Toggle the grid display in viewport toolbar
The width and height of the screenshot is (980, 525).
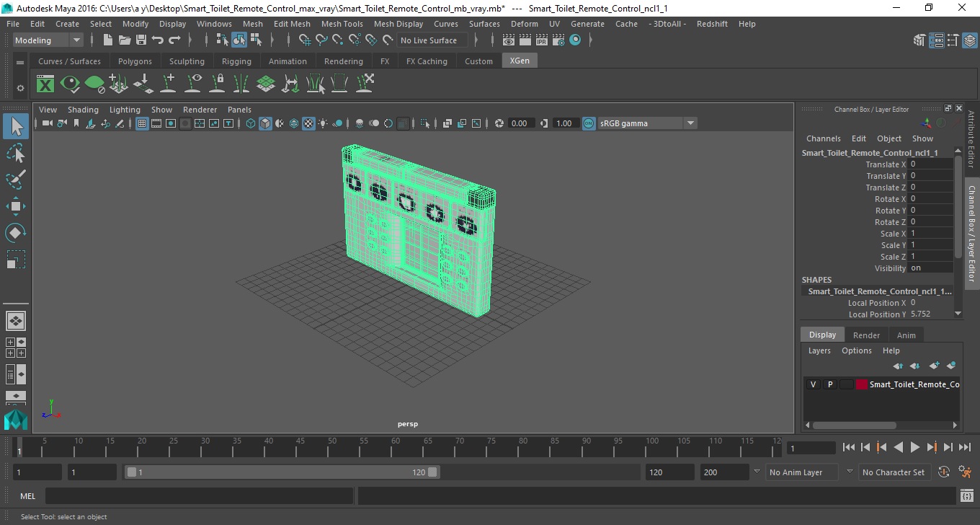[x=142, y=123]
